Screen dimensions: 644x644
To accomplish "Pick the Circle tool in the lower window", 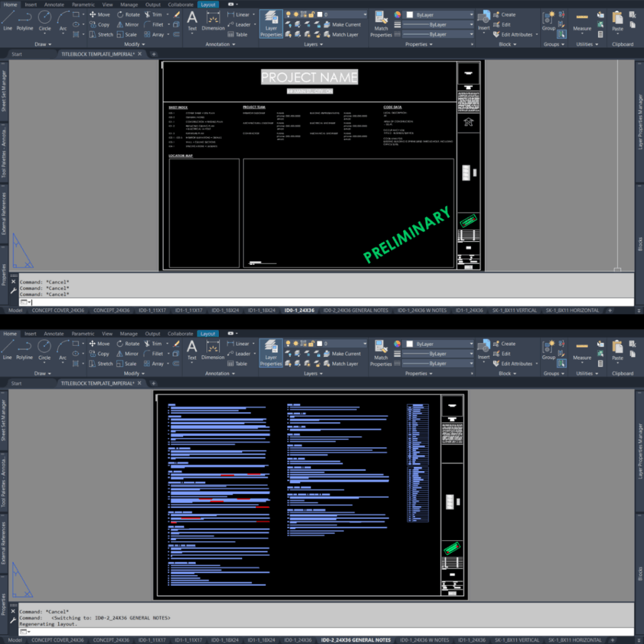I will click(x=45, y=349).
